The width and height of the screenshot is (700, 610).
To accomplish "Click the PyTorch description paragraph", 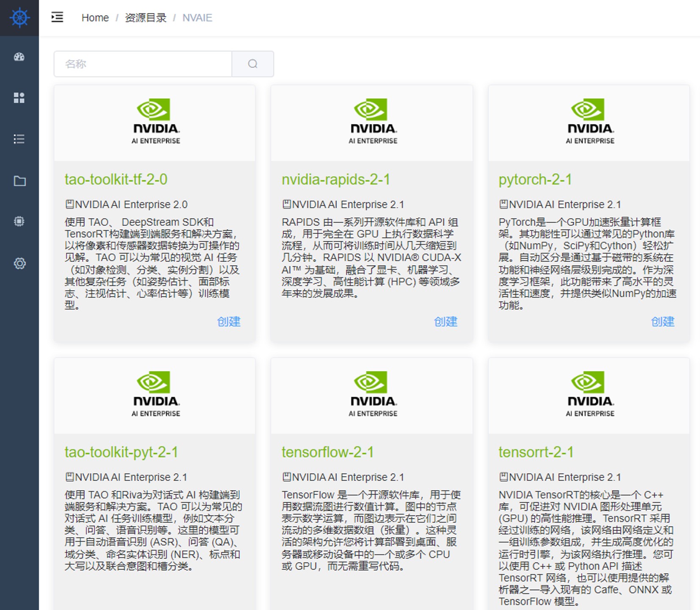I will [x=587, y=263].
